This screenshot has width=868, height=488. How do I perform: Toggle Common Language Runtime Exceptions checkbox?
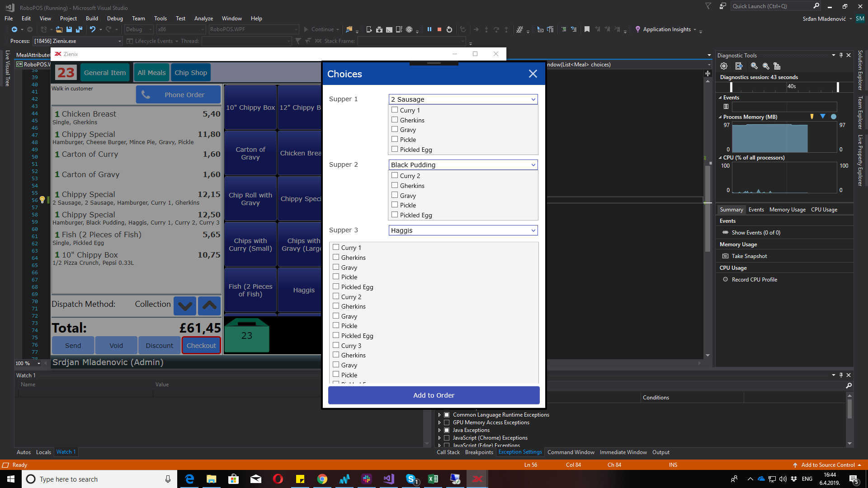click(447, 415)
